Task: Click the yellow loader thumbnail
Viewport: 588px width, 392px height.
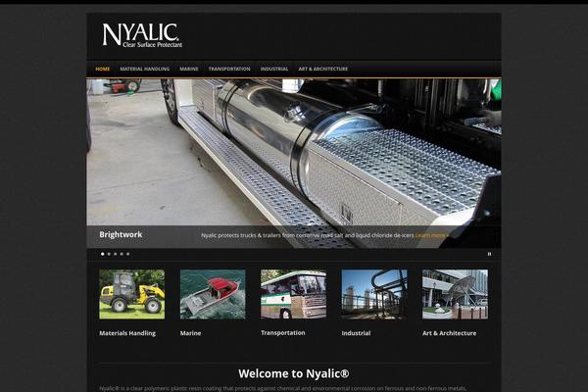Action: pyautogui.click(x=131, y=294)
